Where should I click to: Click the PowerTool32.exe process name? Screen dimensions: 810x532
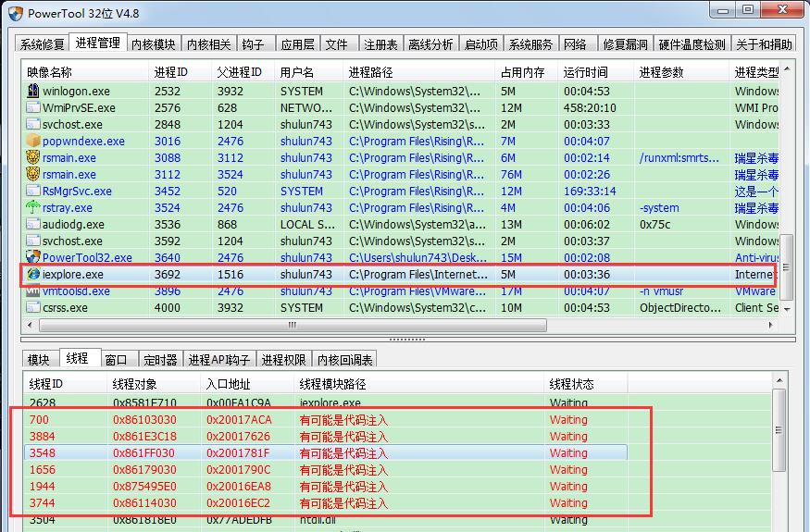87,258
